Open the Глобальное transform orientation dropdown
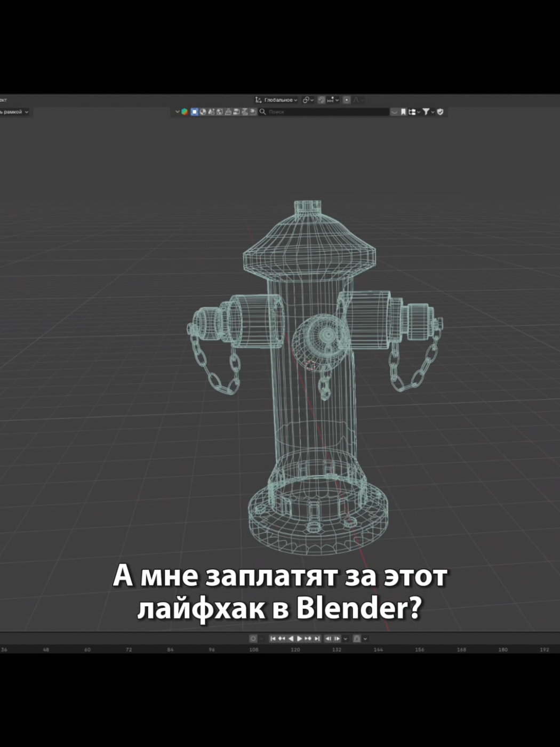Viewport: 560px width, 747px height. coord(276,100)
